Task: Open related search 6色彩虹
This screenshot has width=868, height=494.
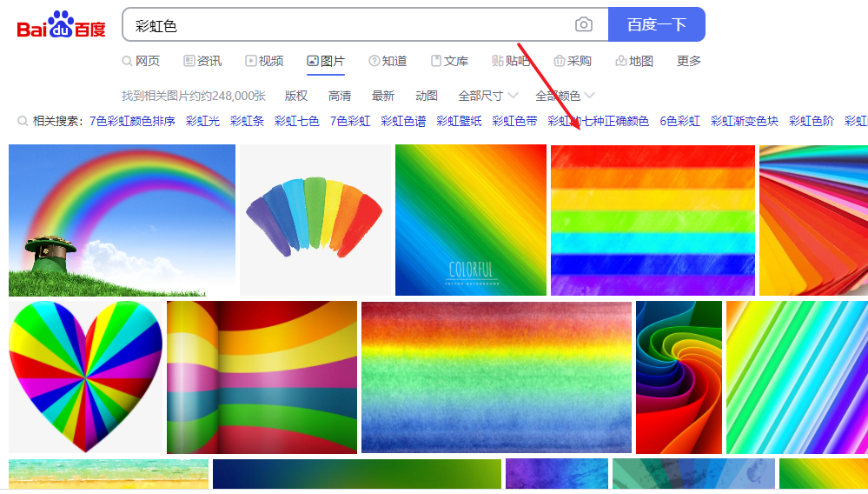Action: coord(679,121)
